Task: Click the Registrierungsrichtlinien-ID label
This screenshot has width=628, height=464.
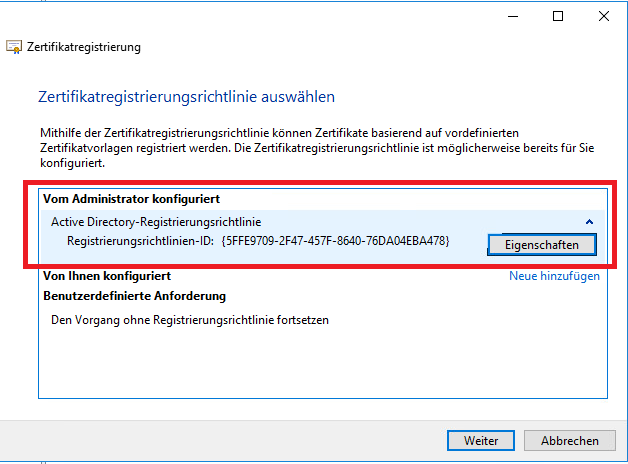Action: coord(140,241)
